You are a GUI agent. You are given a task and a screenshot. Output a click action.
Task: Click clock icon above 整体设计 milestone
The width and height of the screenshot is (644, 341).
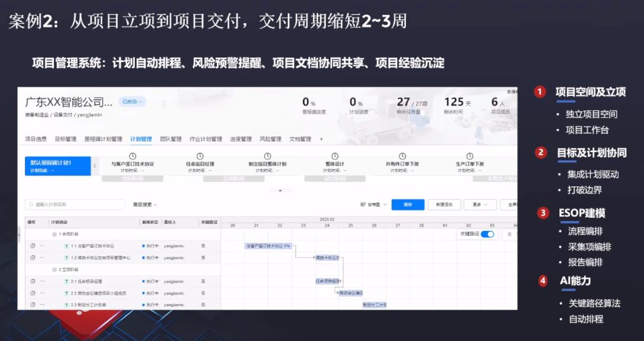tap(335, 156)
